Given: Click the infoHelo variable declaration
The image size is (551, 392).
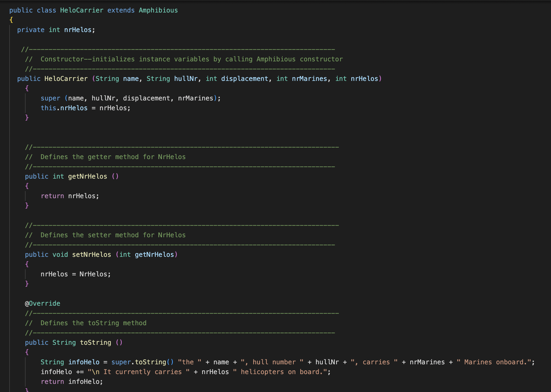Looking at the screenshot, I should 84,362.
